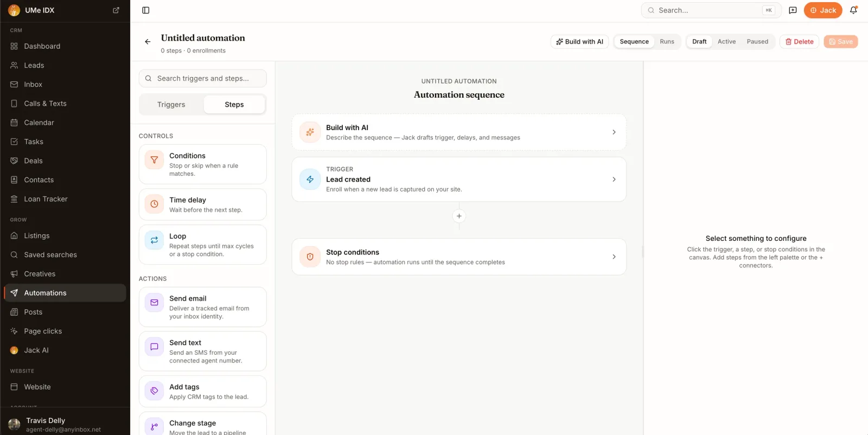The width and height of the screenshot is (868, 435).
Task: Open Saved searches in the sidebar
Action: [x=65, y=255]
